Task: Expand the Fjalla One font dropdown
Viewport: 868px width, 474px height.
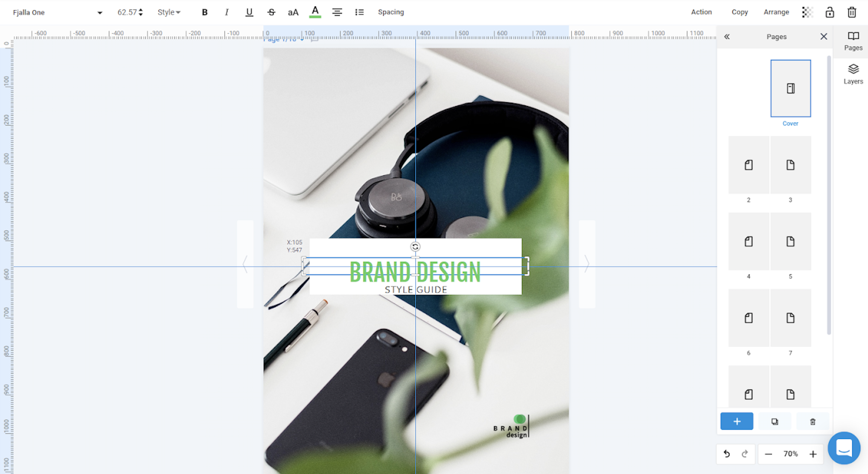Action: pos(100,12)
